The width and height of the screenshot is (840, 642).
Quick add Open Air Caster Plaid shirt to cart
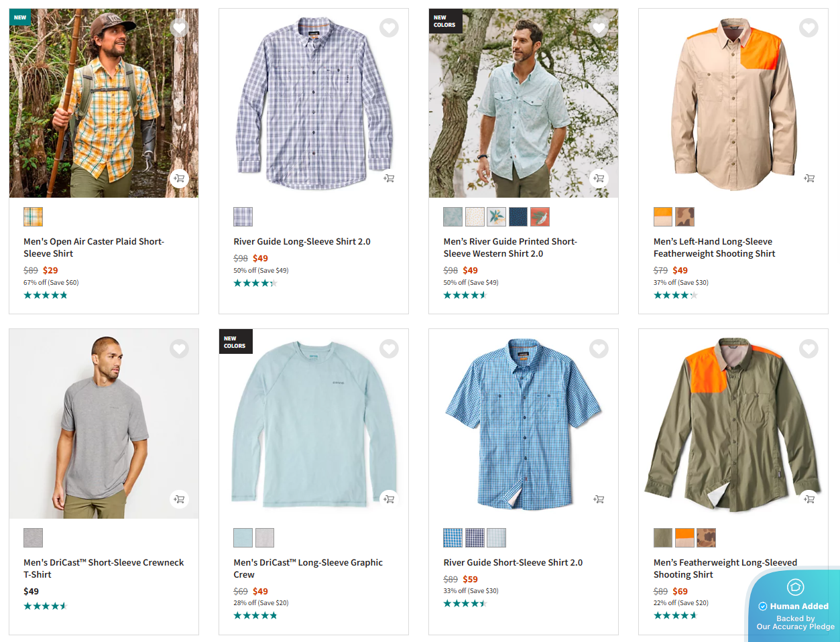coord(179,178)
